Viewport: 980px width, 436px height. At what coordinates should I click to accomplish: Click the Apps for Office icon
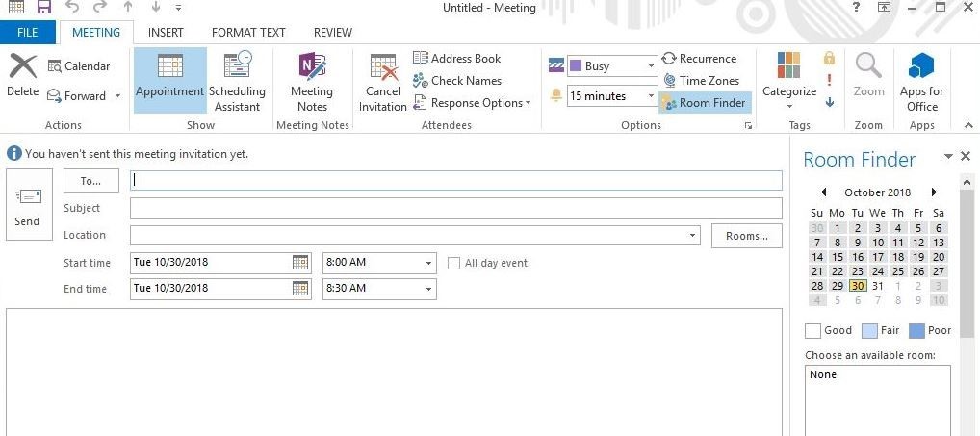point(921,67)
